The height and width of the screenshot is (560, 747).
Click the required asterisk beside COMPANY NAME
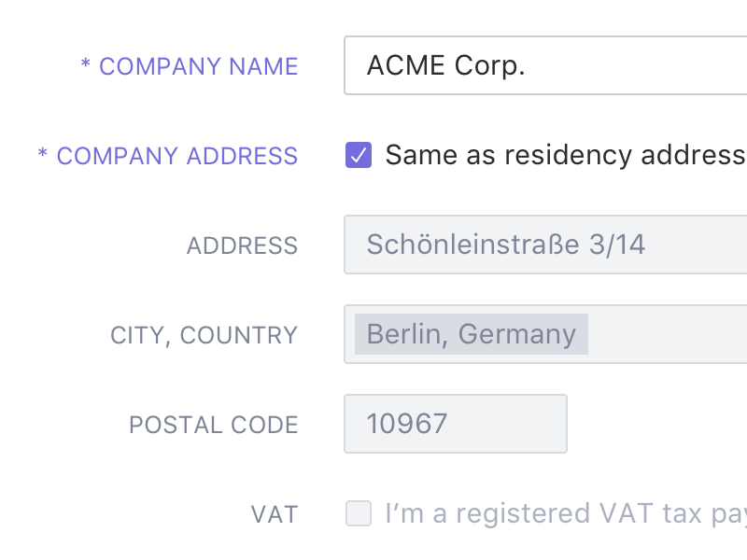click(x=85, y=65)
